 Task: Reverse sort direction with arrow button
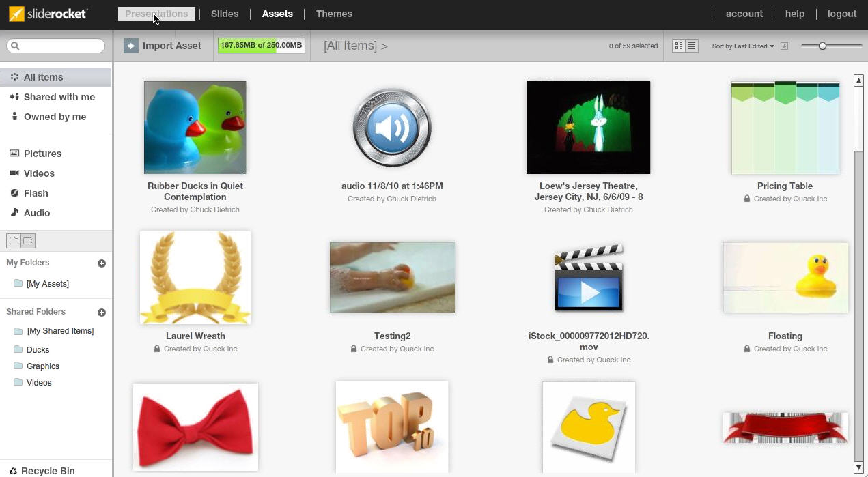coord(784,46)
